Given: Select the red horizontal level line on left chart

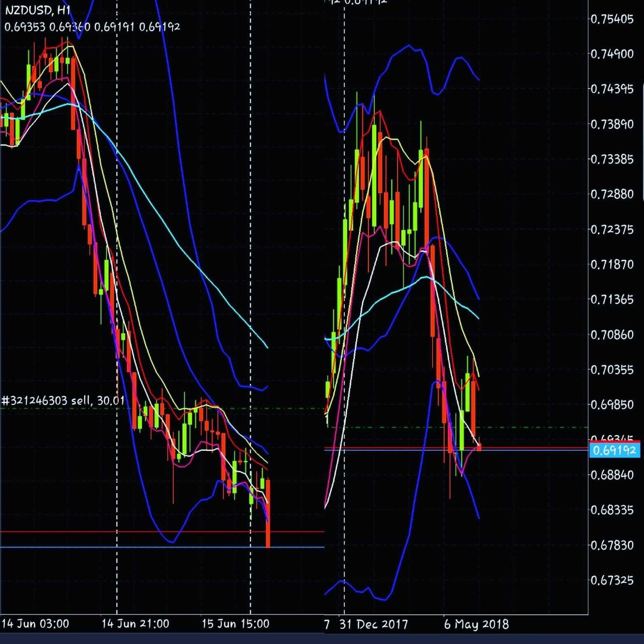Looking at the screenshot, I should click(162, 531).
